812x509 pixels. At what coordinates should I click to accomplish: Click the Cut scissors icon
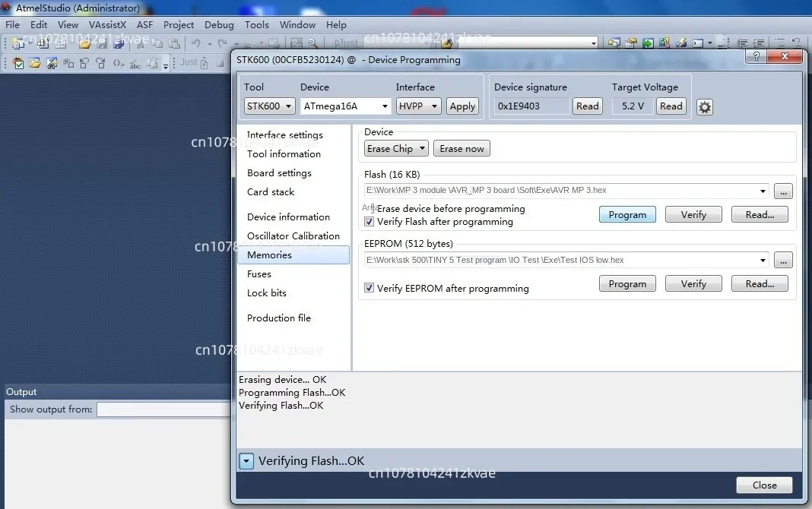(140, 43)
